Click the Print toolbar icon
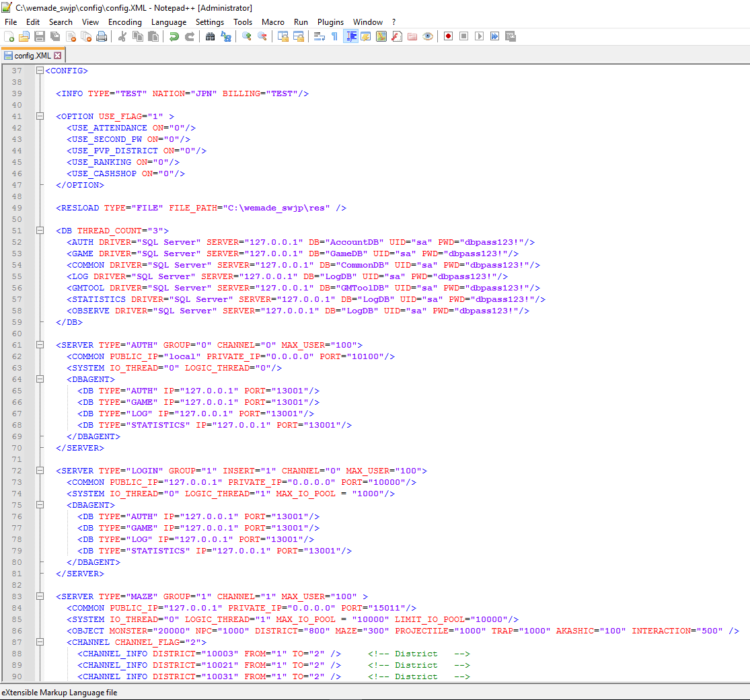 tap(102, 36)
